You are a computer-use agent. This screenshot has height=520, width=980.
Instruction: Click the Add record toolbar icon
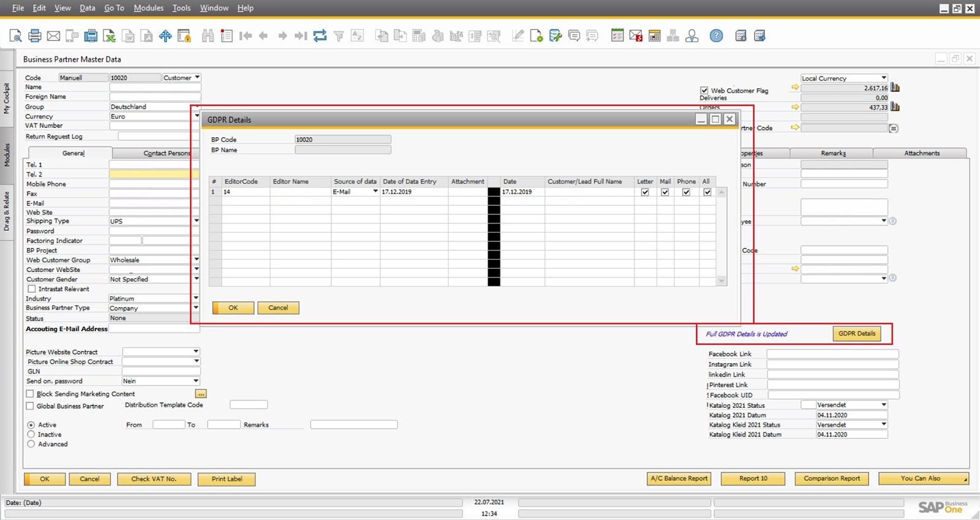pyautogui.click(x=227, y=36)
